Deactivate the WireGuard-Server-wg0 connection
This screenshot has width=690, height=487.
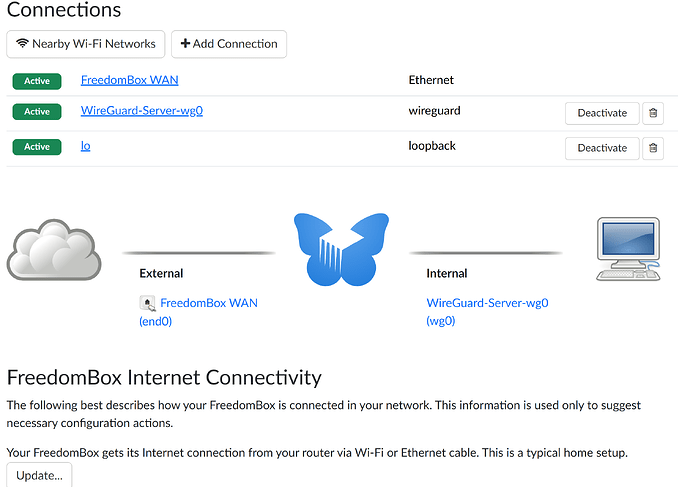click(602, 113)
